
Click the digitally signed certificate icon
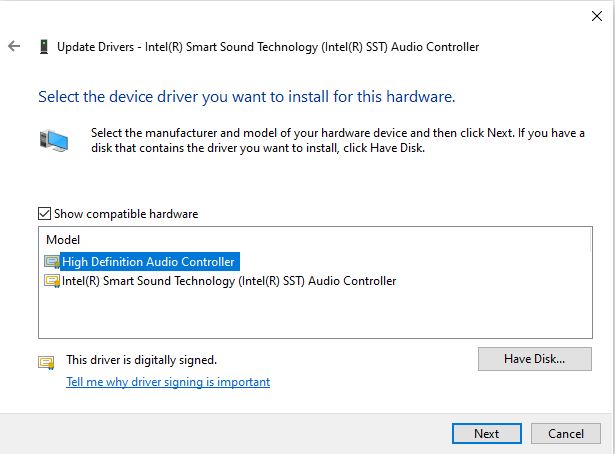46,362
